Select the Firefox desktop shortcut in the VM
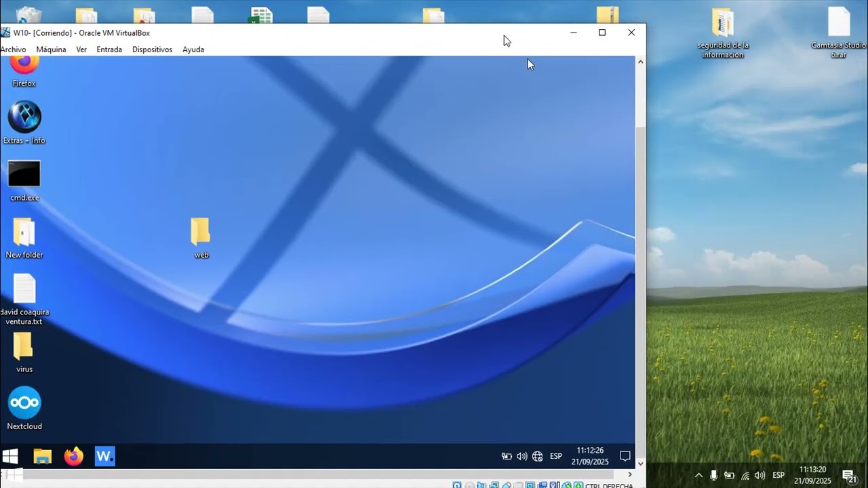The image size is (868, 488). coord(24,72)
